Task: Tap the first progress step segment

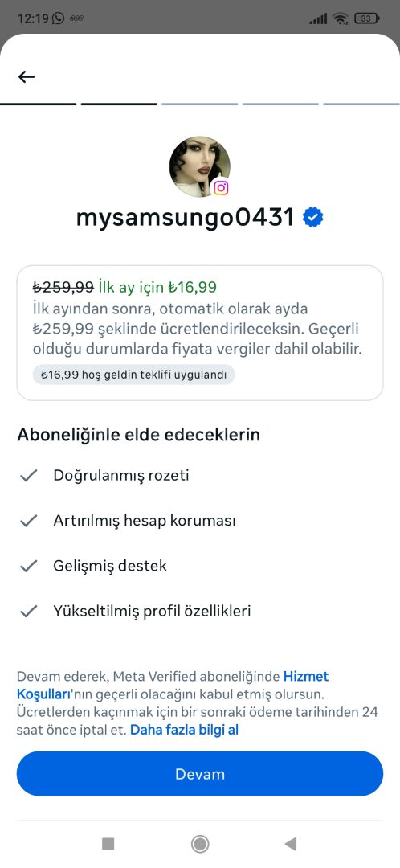Action: click(x=39, y=104)
